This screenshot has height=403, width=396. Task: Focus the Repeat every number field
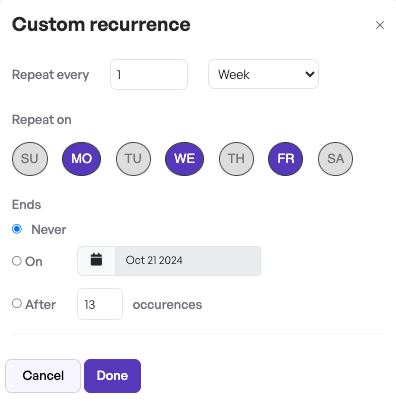(x=149, y=74)
